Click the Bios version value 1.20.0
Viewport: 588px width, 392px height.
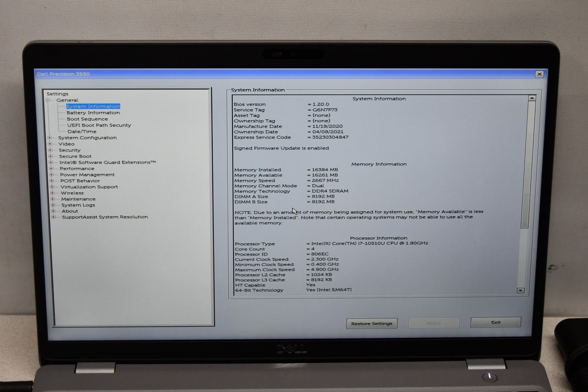pyautogui.click(x=321, y=104)
